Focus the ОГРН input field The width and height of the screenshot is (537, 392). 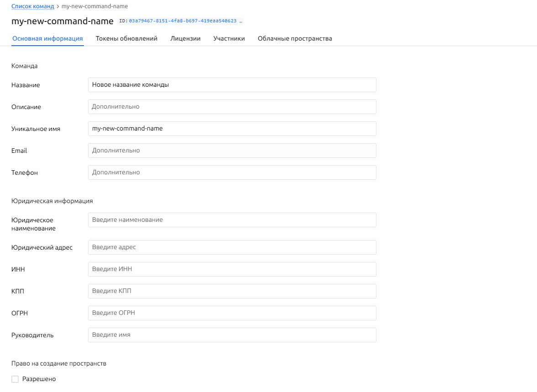click(232, 313)
